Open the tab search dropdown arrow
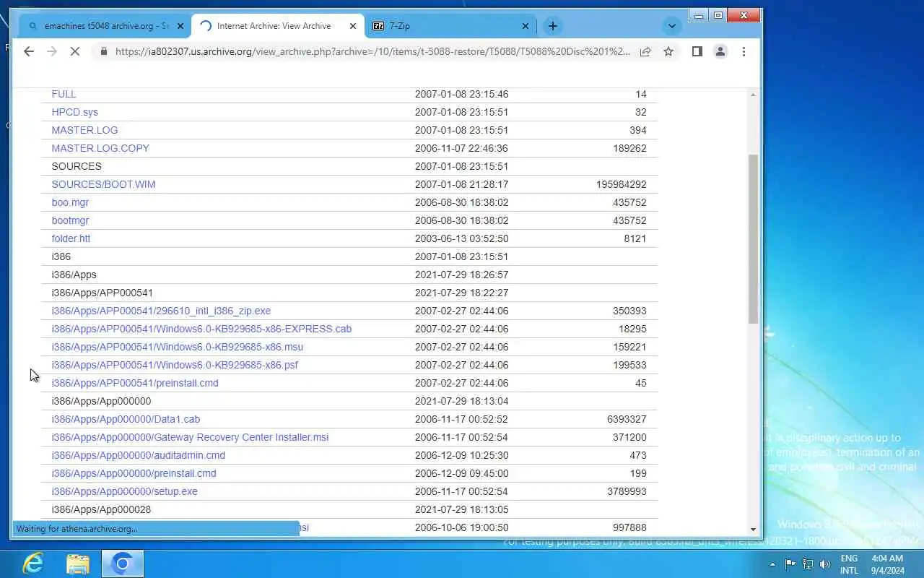The image size is (924, 578). 671,26
